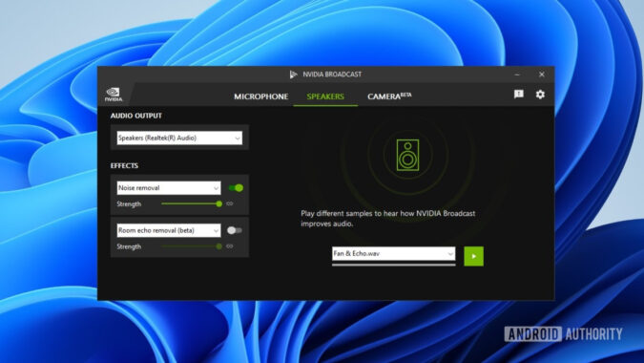
Task: Disable the Noise removal toggle
Action: point(236,188)
